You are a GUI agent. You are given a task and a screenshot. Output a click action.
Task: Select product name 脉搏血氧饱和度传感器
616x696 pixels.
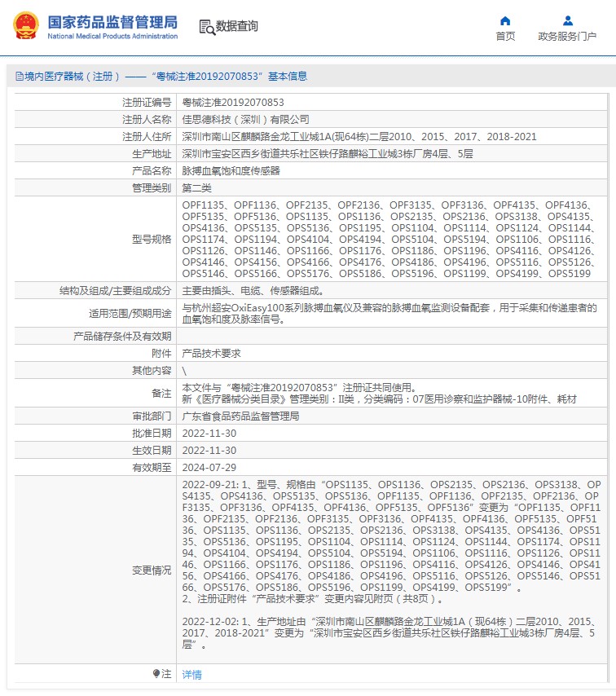tap(231, 171)
